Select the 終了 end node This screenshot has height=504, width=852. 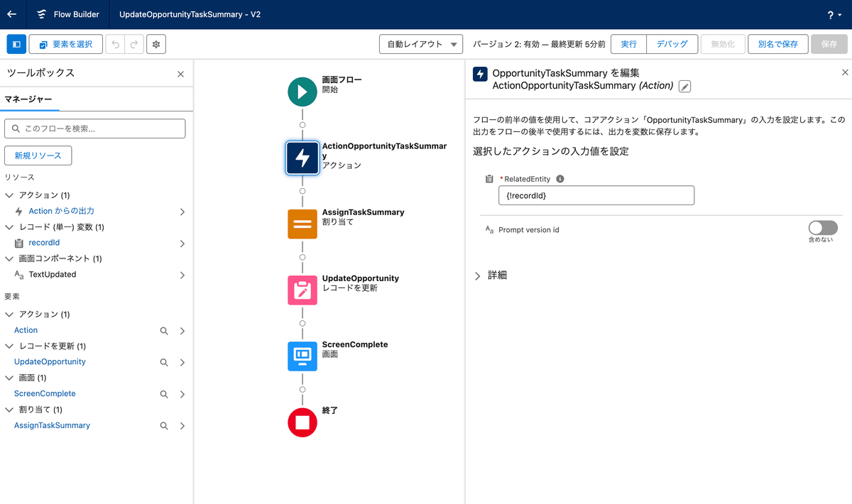pos(302,422)
